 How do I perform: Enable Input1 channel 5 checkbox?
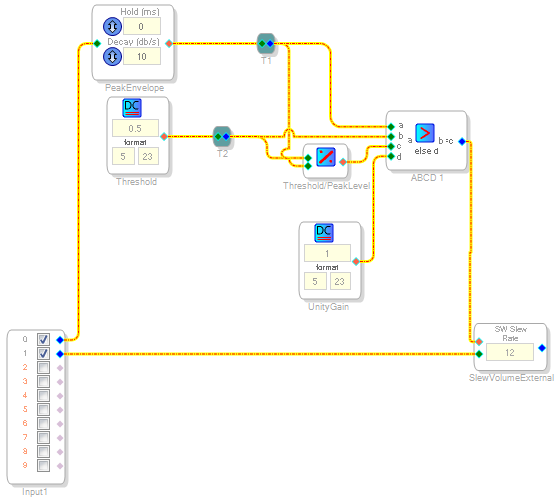(43, 410)
